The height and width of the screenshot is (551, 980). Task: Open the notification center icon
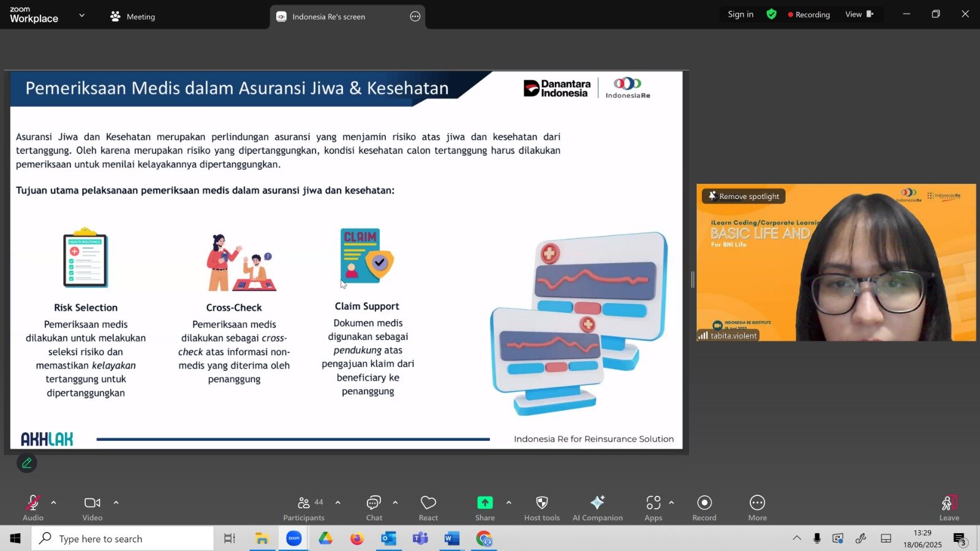960,539
